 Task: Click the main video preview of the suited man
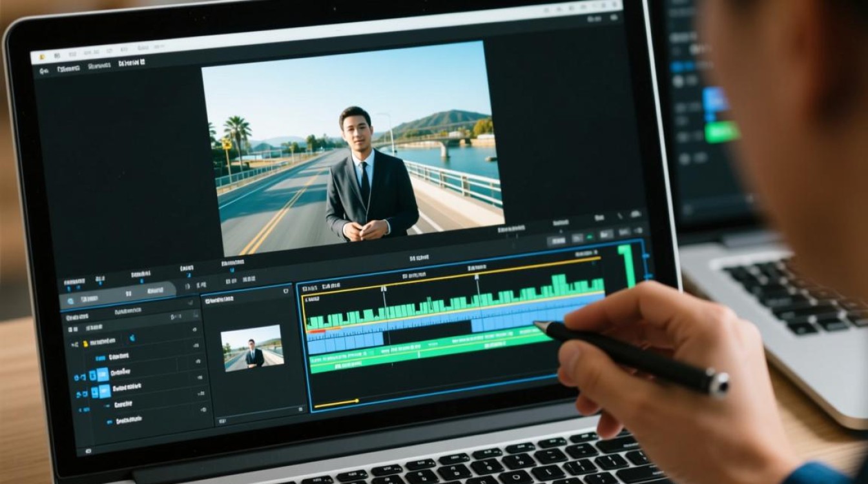[x=353, y=150]
